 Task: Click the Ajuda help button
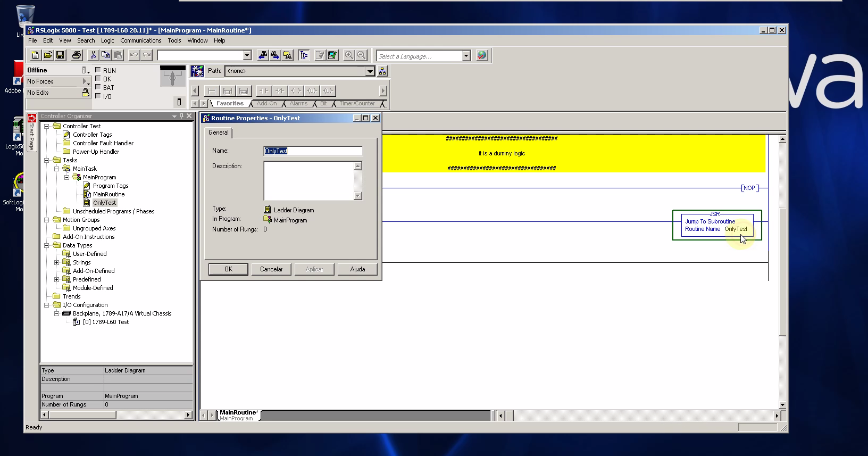click(x=357, y=269)
